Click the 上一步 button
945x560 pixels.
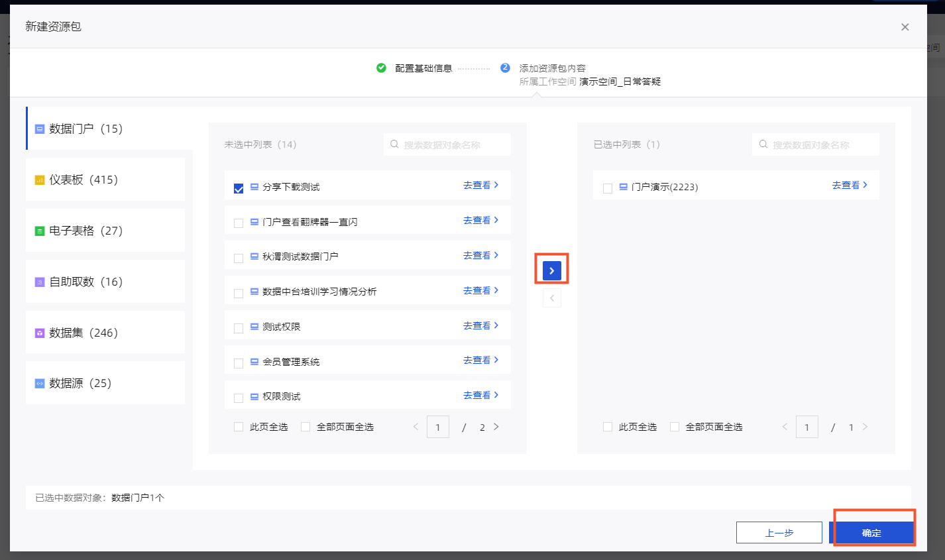coord(779,533)
